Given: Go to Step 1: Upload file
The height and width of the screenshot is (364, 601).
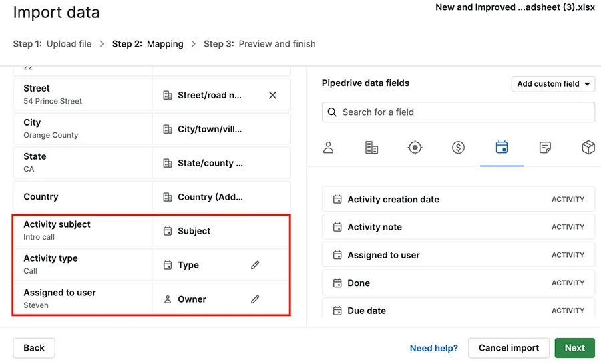Looking at the screenshot, I should [53, 44].
